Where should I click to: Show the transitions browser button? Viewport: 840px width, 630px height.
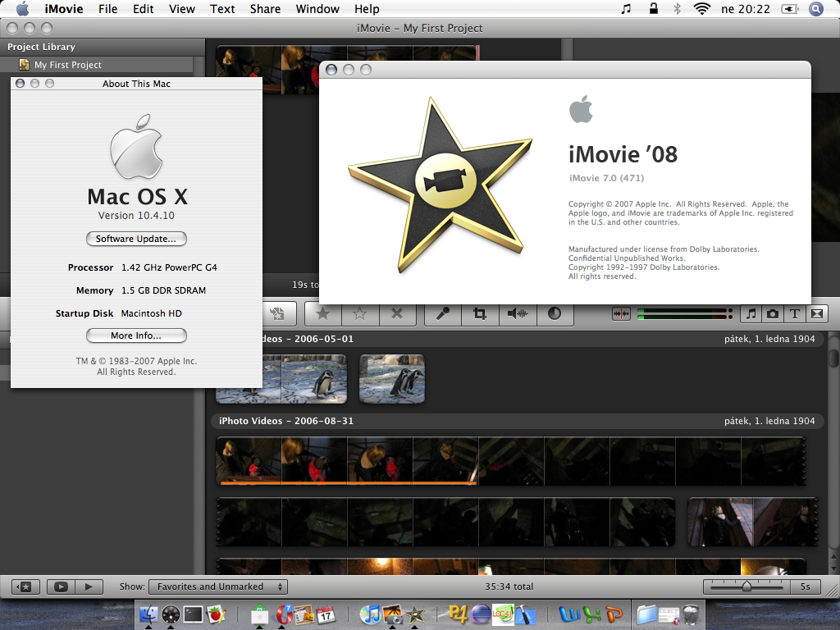(x=817, y=313)
